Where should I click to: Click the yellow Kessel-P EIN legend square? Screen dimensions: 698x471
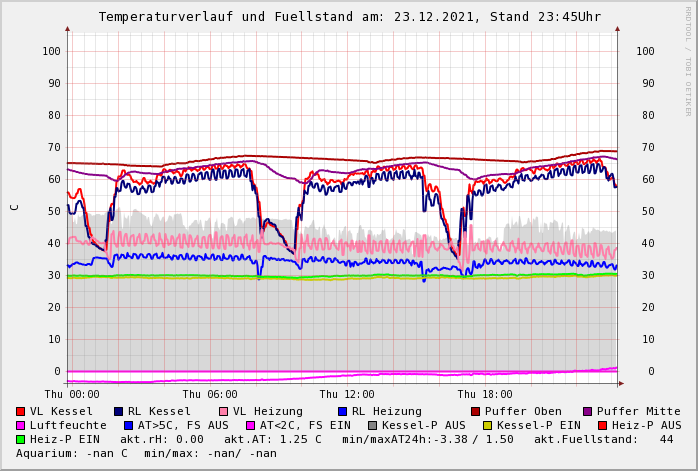[487, 425]
